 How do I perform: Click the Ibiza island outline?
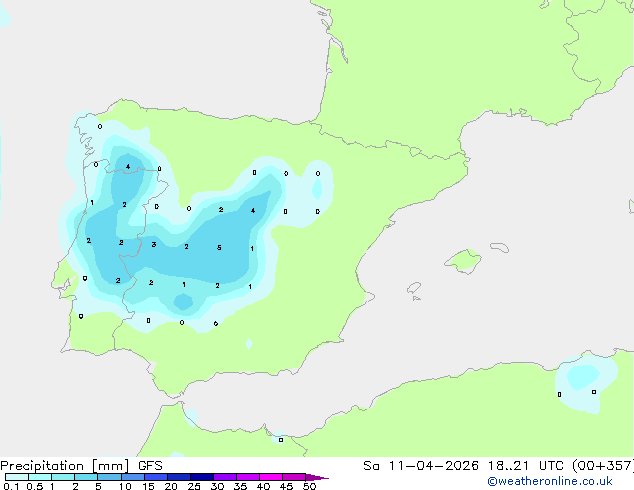pos(414,288)
